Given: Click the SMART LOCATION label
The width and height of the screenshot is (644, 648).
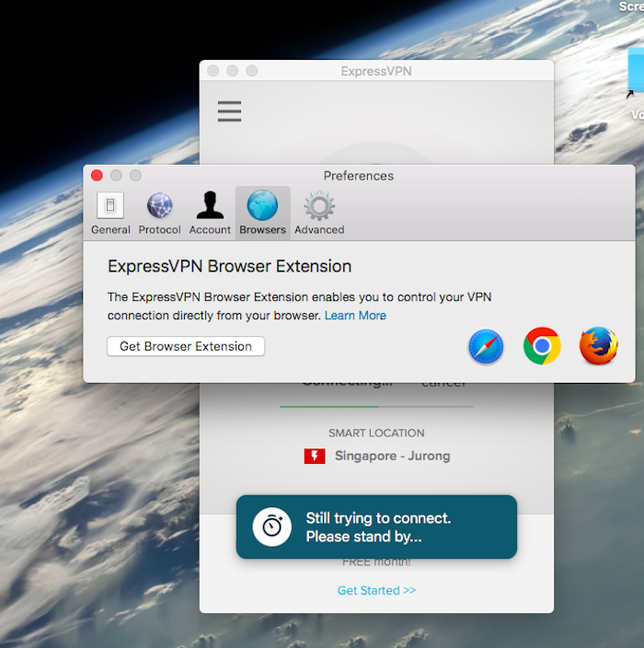Looking at the screenshot, I should [x=376, y=433].
